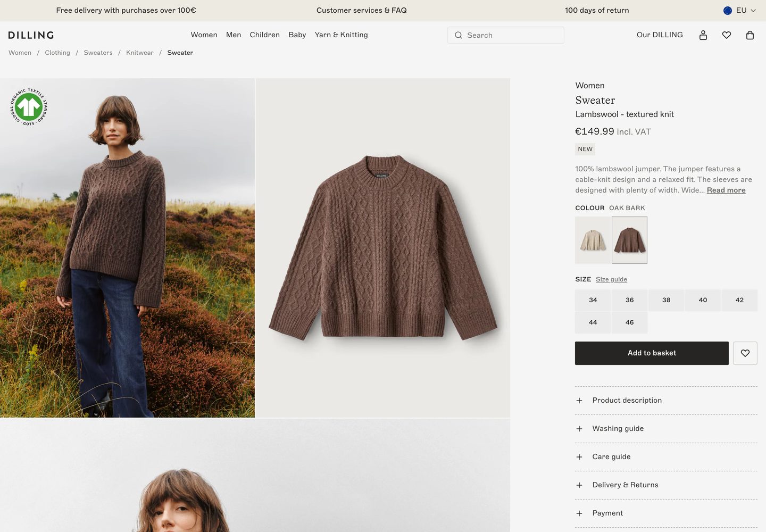This screenshot has width=766, height=532.
Task: Select size 44
Action: coord(593,322)
